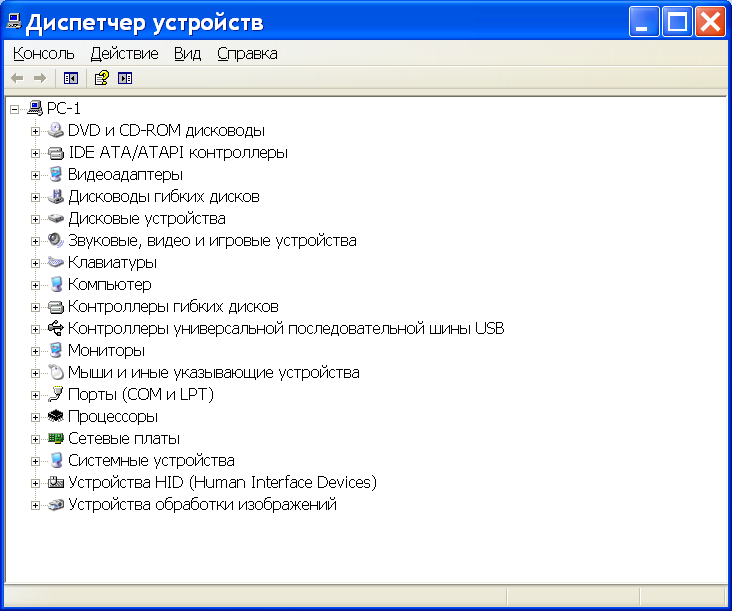The width and height of the screenshot is (732, 611).
Task: Expand the Видеоадаптеры category
Action: [x=35, y=175]
